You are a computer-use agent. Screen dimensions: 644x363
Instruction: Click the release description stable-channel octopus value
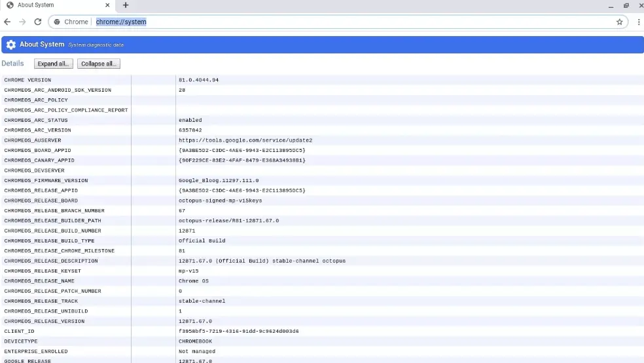(262, 261)
